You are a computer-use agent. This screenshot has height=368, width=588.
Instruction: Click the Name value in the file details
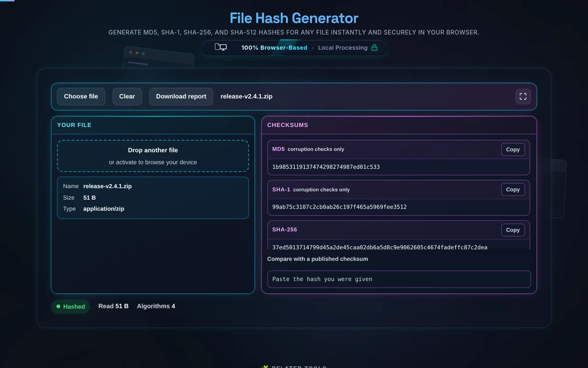click(x=107, y=186)
